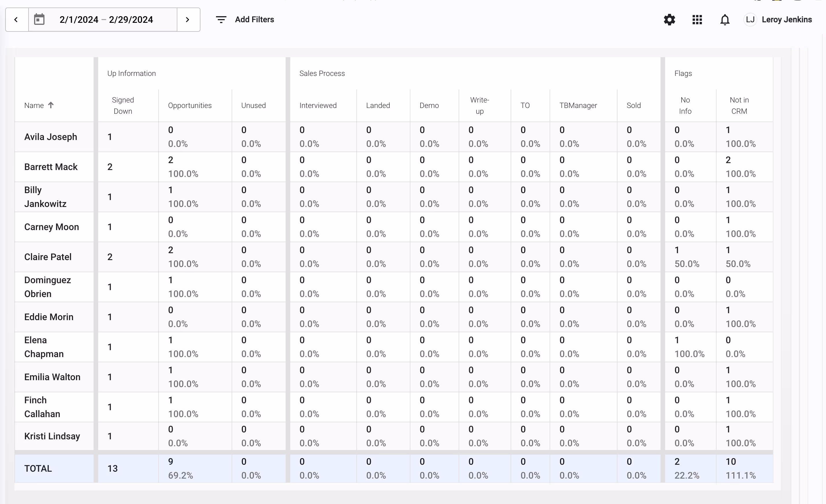This screenshot has height=504, width=826.
Task: Open the notifications bell icon
Action: click(725, 20)
